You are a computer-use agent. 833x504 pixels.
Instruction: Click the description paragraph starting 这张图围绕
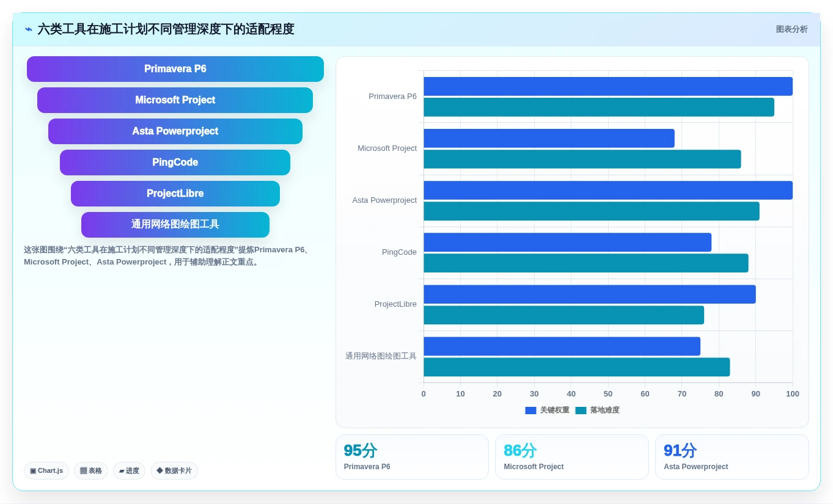167,256
